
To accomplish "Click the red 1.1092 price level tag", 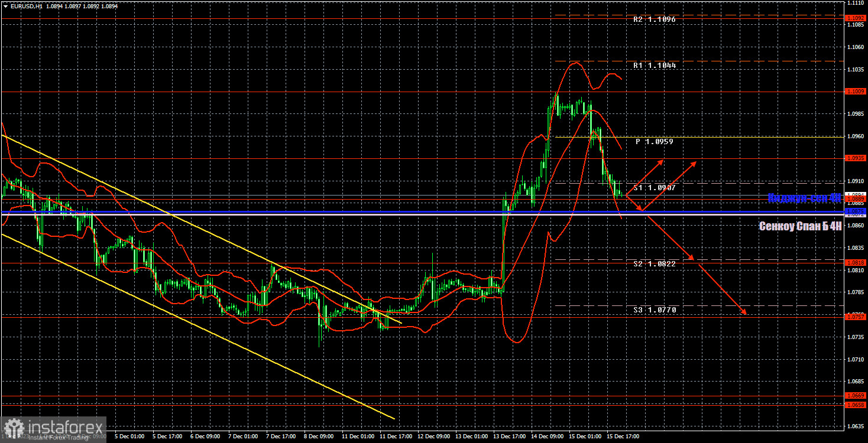I will [x=856, y=18].
